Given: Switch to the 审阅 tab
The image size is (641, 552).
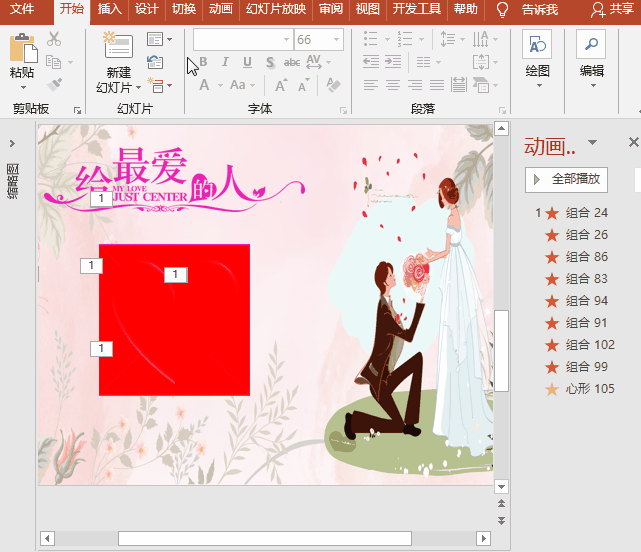Looking at the screenshot, I should (x=331, y=9).
